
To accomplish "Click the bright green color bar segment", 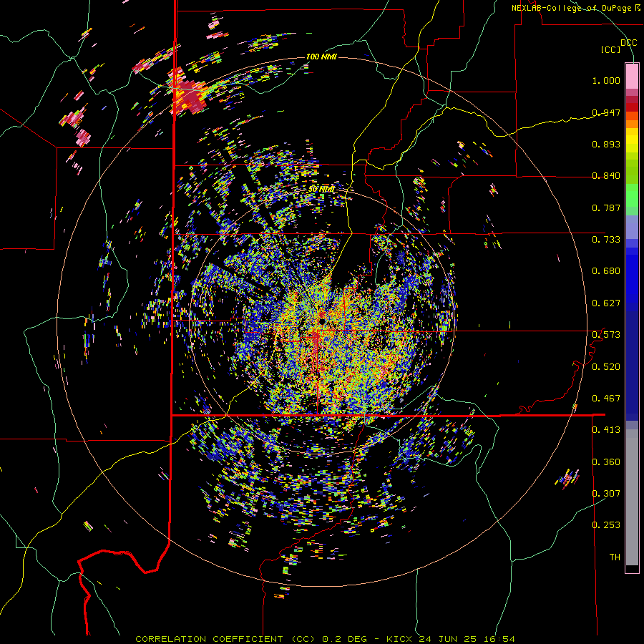I will click(x=632, y=196).
